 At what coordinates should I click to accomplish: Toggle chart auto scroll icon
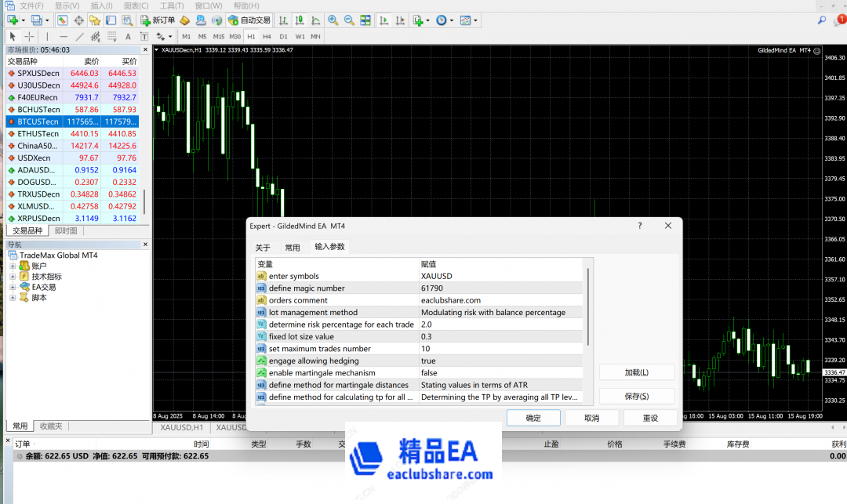click(x=384, y=20)
